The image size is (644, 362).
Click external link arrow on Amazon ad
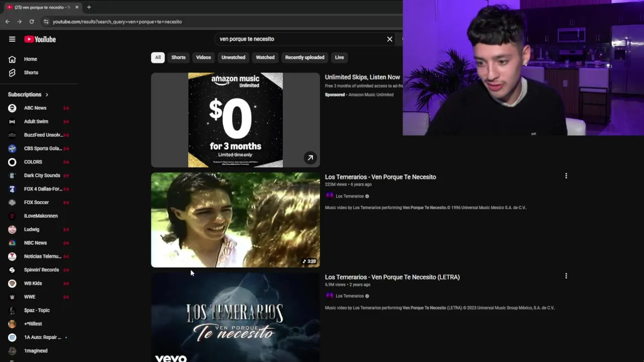pos(310,158)
